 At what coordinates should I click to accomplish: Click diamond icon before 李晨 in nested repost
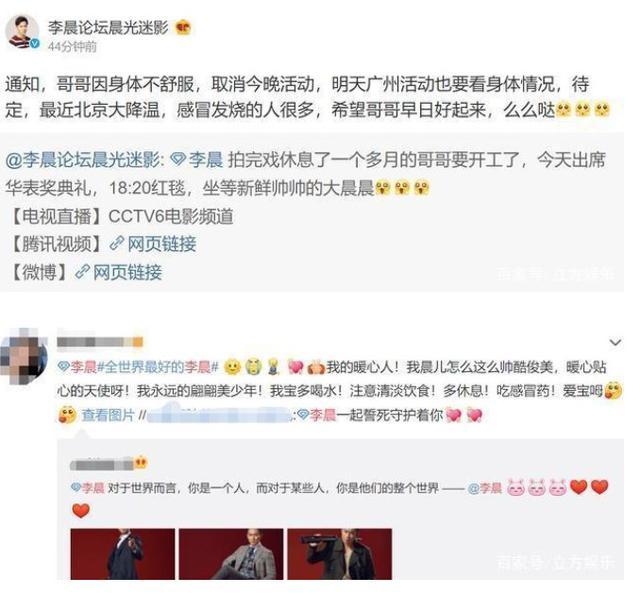pyautogui.click(x=76, y=487)
